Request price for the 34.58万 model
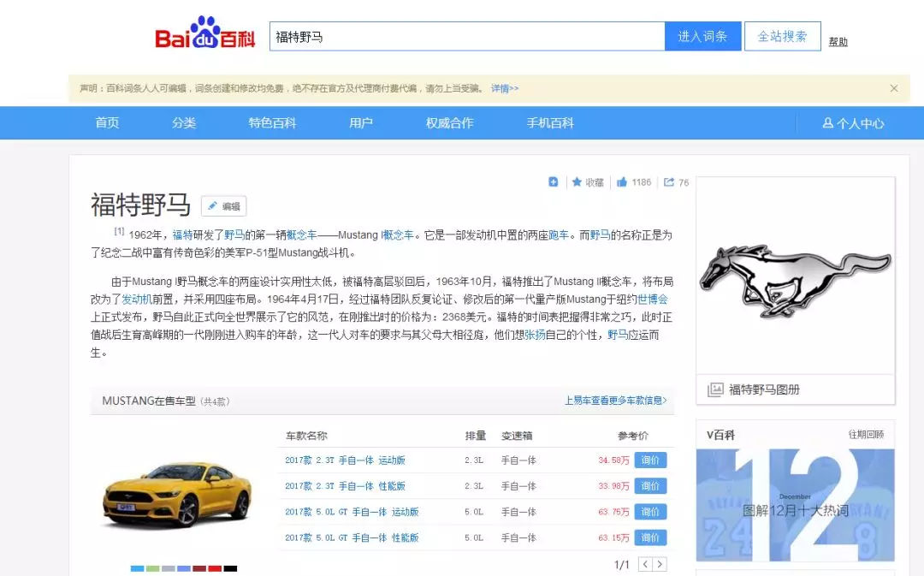Screen dimensions: 924x576 click(x=650, y=460)
